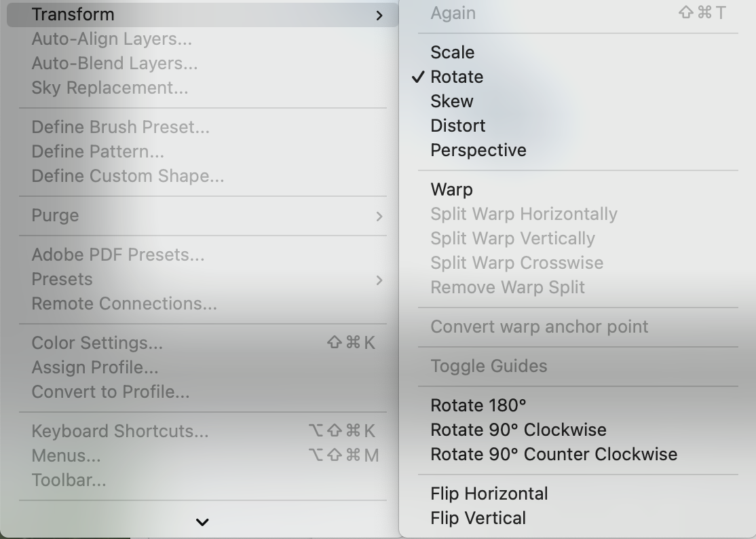
Task: Choose Scale from the Transform submenu
Action: (452, 52)
